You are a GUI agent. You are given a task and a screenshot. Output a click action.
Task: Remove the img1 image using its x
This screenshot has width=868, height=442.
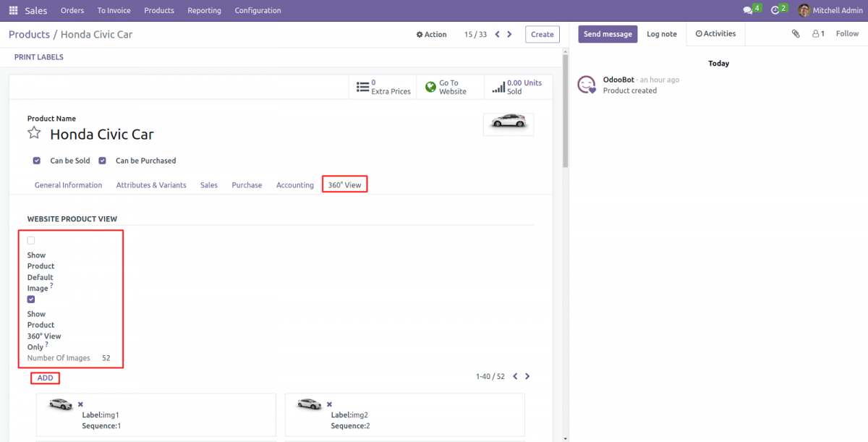point(80,404)
